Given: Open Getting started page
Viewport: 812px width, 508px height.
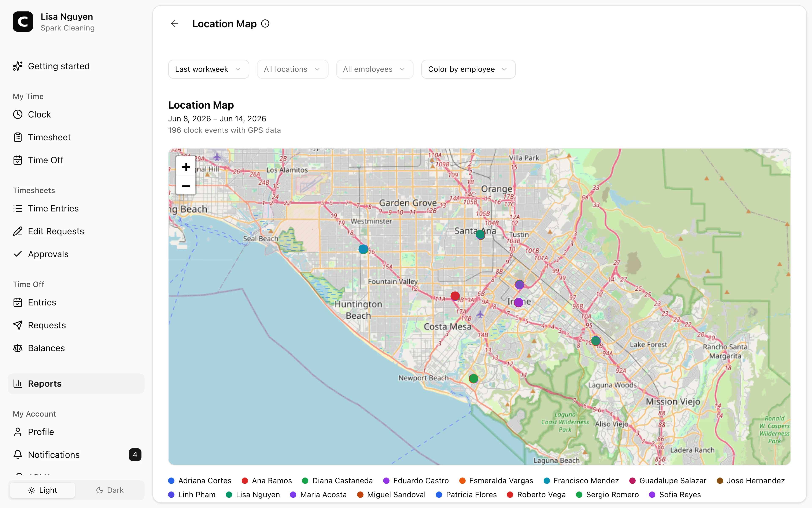Looking at the screenshot, I should 76,66.
